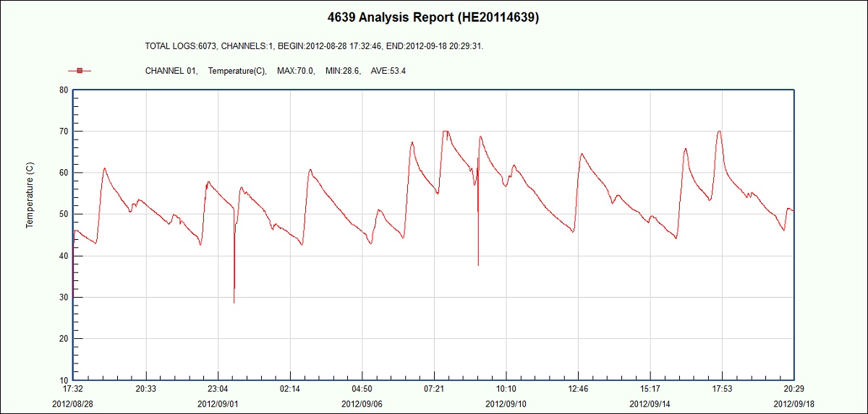Viewport: 868px width, 414px height.
Task: Select the TOTAL LOGS summary line
Action: coord(315,46)
